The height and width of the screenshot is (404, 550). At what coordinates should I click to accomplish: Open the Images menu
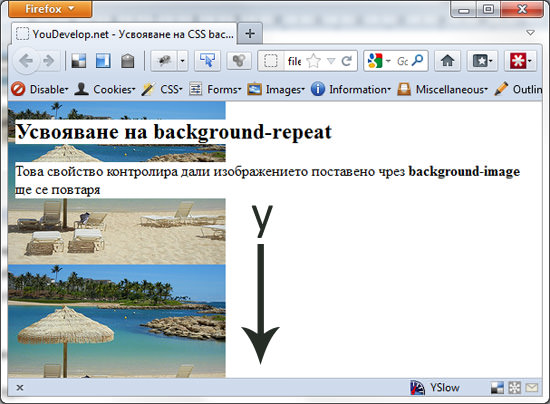tap(285, 89)
